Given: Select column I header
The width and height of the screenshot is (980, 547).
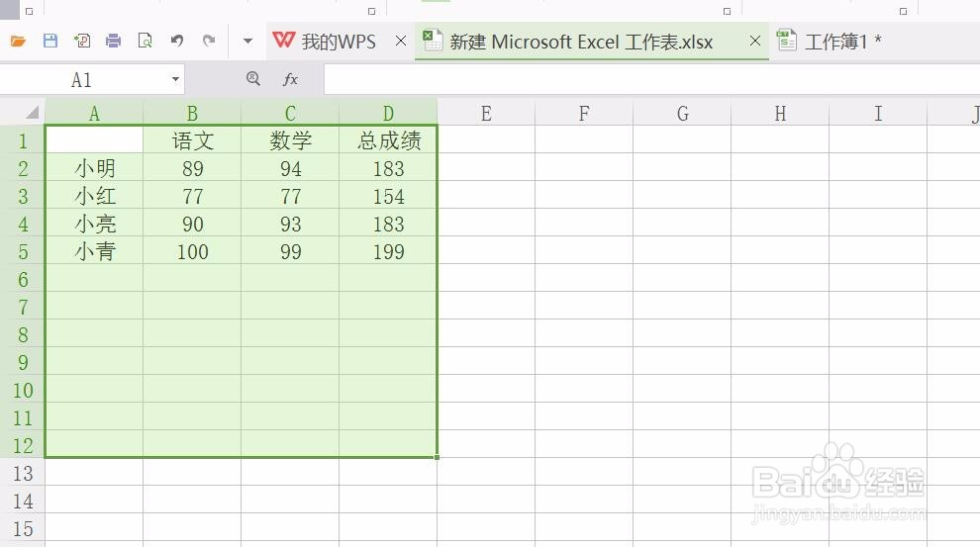Looking at the screenshot, I should point(878,113).
